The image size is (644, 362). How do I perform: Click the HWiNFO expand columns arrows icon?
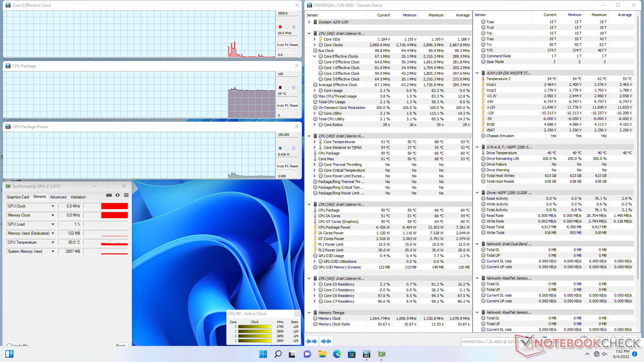pyautogui.click(x=312, y=341)
